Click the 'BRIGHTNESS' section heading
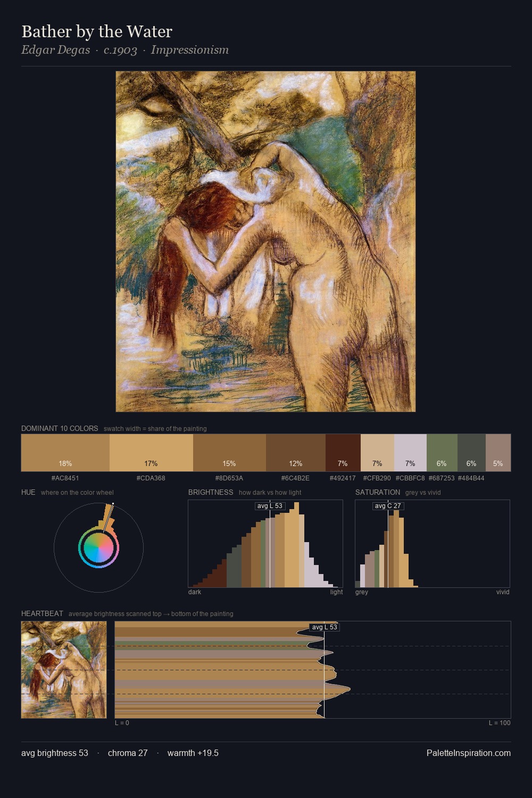Viewport: 532px width, 798px height. (x=211, y=492)
